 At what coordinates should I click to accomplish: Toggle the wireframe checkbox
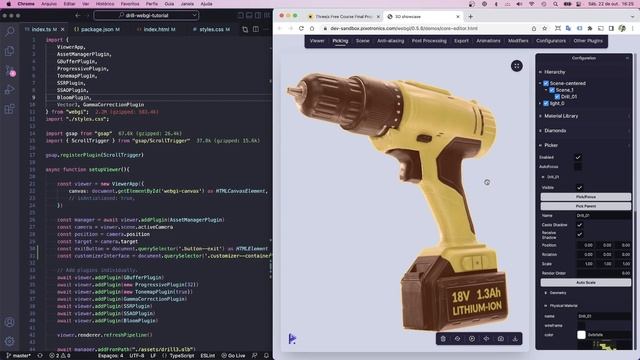click(581, 325)
